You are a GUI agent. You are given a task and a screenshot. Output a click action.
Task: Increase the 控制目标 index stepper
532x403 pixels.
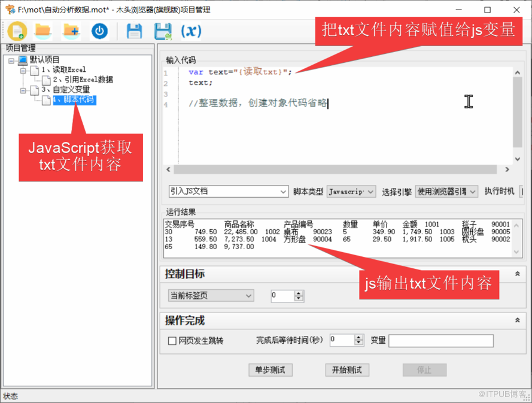pos(299,293)
